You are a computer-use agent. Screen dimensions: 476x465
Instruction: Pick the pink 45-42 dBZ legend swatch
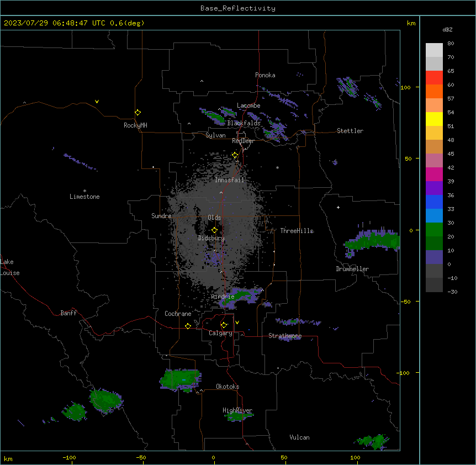(434, 161)
